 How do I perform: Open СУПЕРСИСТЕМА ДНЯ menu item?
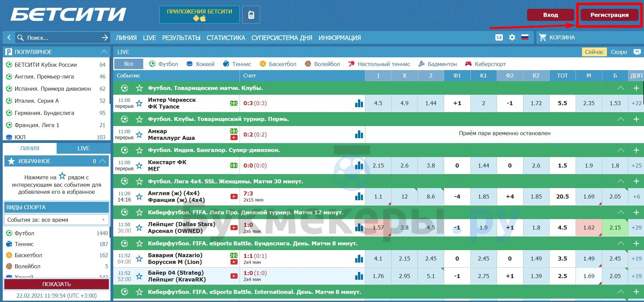point(282,38)
